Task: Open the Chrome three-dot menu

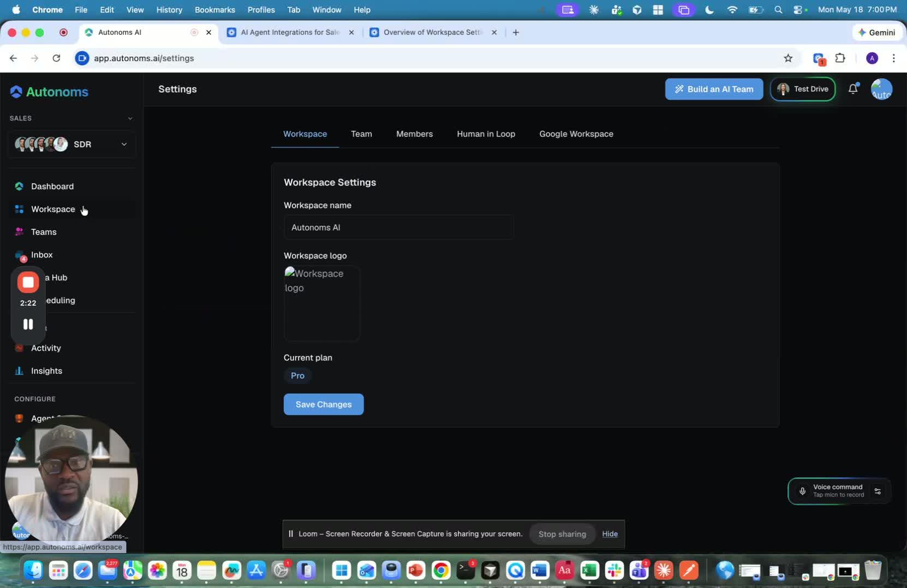Action: point(893,58)
